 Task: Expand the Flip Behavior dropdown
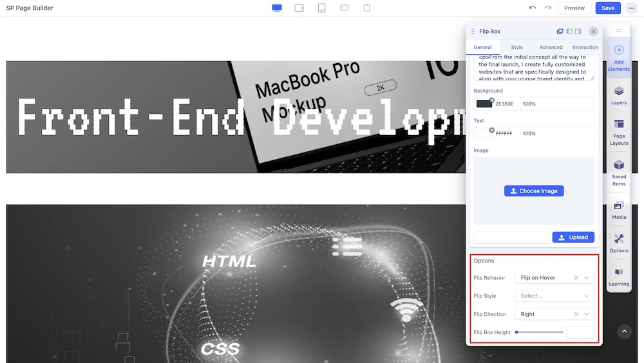tap(586, 278)
